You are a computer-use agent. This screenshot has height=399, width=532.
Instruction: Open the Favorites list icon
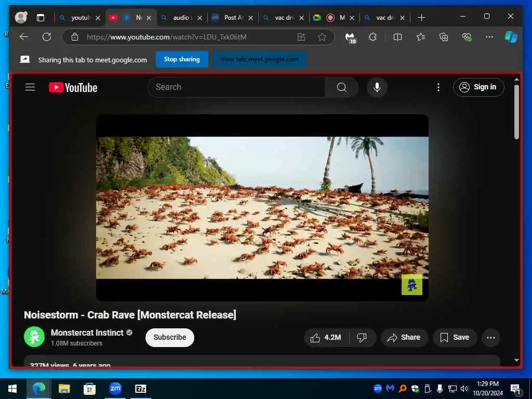point(421,37)
